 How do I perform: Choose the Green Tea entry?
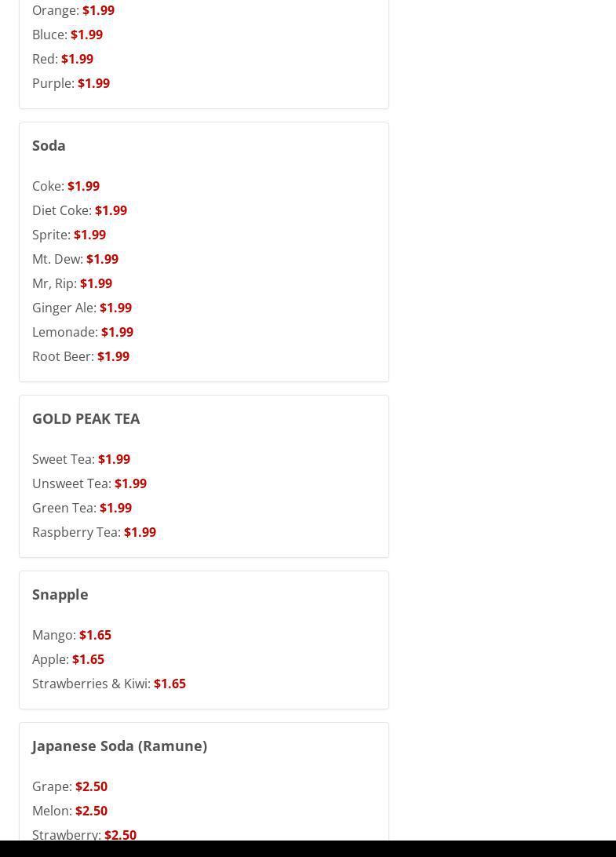(x=64, y=508)
